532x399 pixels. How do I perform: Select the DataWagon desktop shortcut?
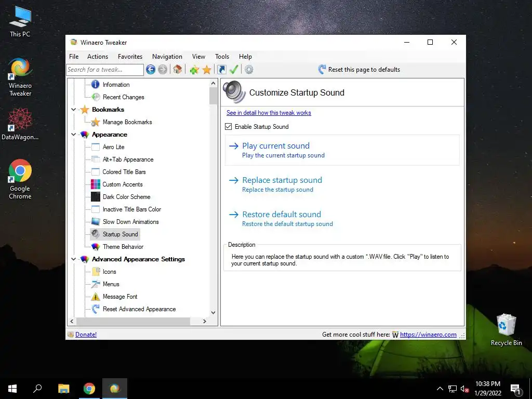click(20, 124)
